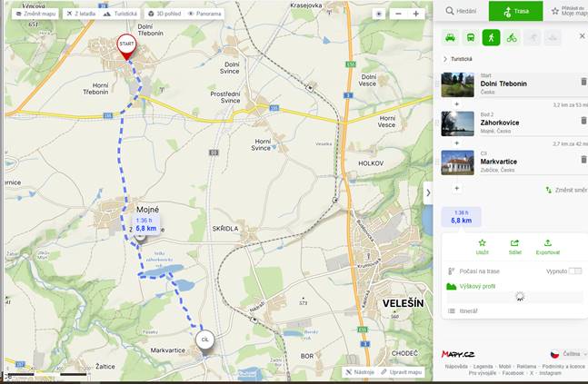Remove Záhorkovice waypoint with trash icon
This screenshot has height=384, width=588.
pos(583,120)
